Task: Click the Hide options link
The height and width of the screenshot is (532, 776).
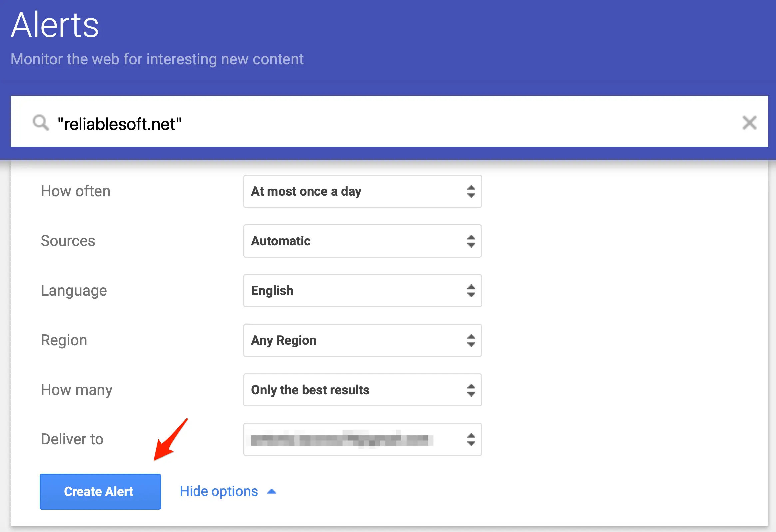Action: click(219, 491)
